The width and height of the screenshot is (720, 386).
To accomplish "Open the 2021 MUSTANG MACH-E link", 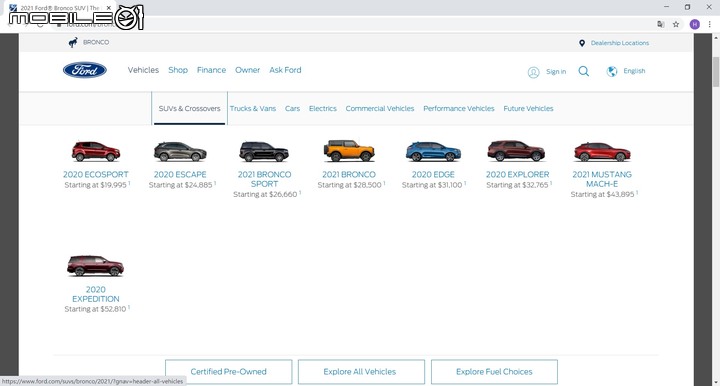I will pos(602,179).
